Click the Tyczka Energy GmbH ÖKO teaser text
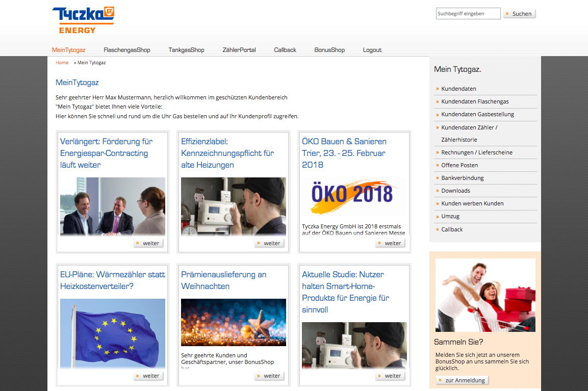This screenshot has width=588, height=391. tap(353, 229)
